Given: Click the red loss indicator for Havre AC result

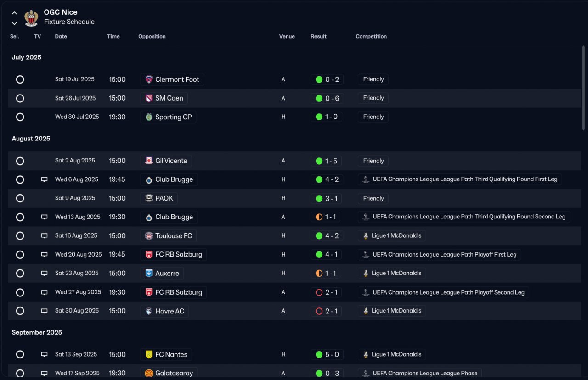Looking at the screenshot, I should [319, 311].
